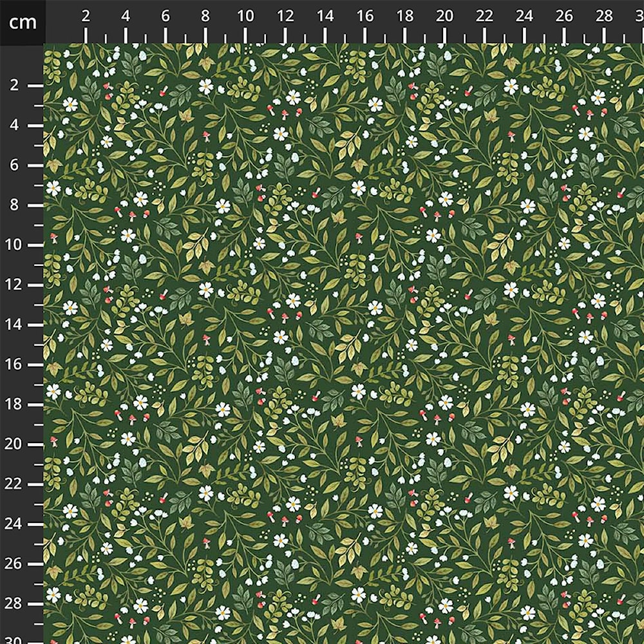Select the 10 on the vertical ruler
Viewport: 644px width, 644px height.
point(13,245)
